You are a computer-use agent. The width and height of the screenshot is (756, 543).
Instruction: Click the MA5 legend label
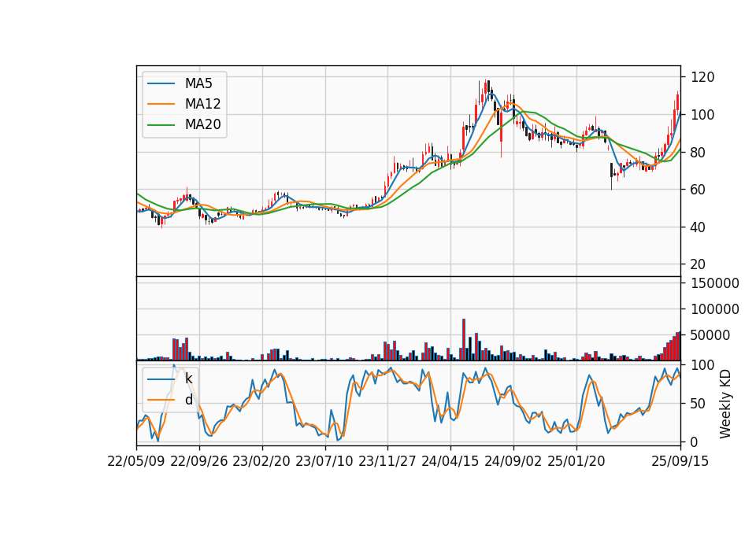pyautogui.click(x=198, y=83)
